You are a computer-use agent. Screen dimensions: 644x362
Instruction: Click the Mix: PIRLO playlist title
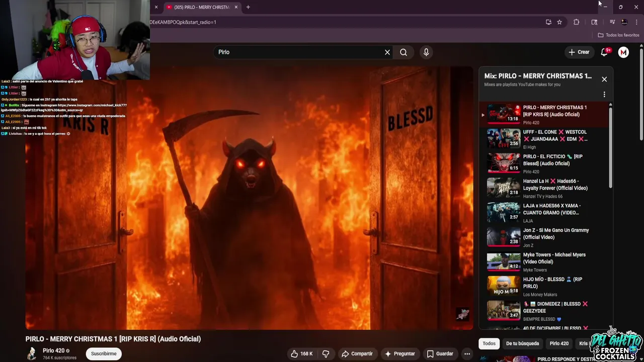(x=538, y=76)
